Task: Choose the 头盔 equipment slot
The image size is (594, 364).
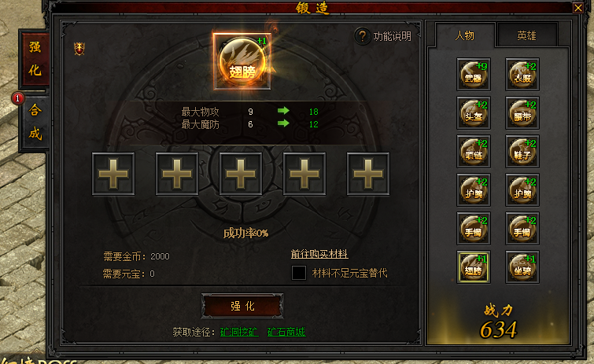Action: [473, 112]
